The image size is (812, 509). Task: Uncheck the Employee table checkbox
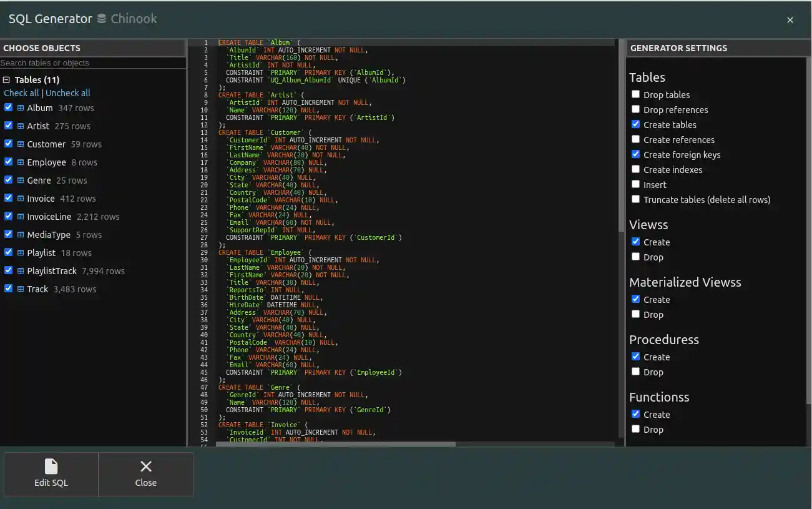click(8, 162)
